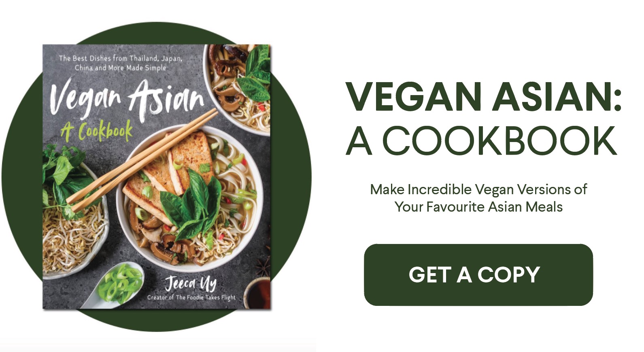Click 'Creator of The Foodie Takes Flight' text
Viewport: 644px width, 352px height.
pos(191,297)
